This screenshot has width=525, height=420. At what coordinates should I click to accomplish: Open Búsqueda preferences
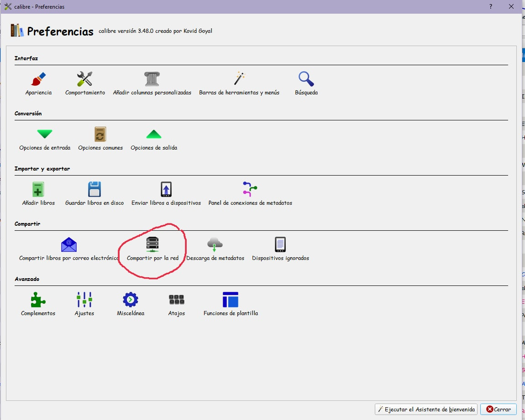(306, 83)
